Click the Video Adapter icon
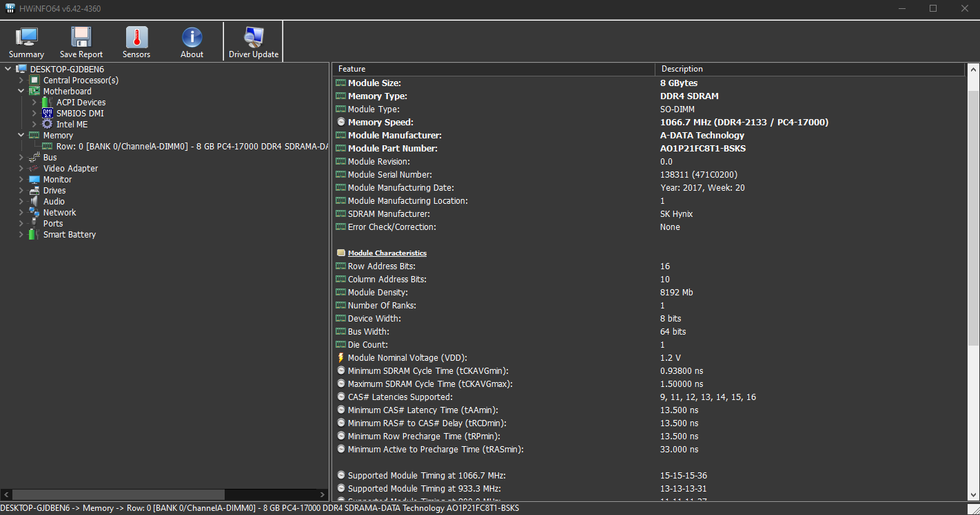Viewport: 980px width, 515px height. pos(34,168)
